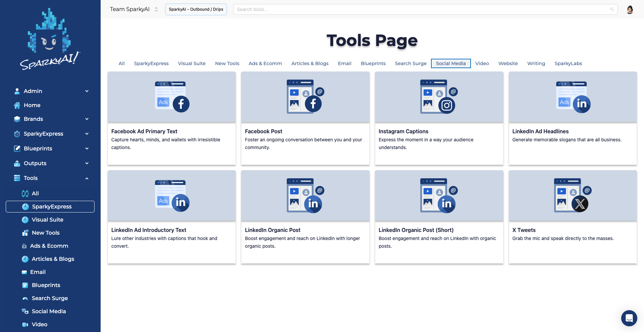
Task: Expand the Brands section chevron
Action: tap(87, 119)
